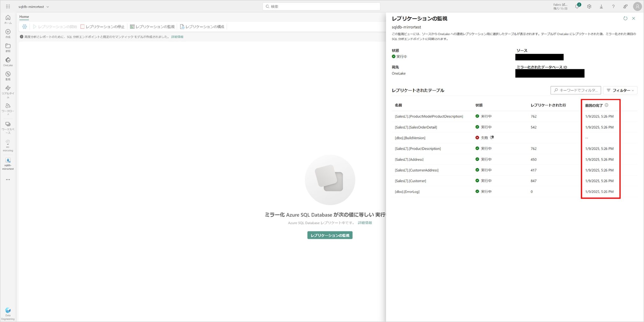
Task: Click the error detail icon next to 失敗
Action: coord(492,138)
